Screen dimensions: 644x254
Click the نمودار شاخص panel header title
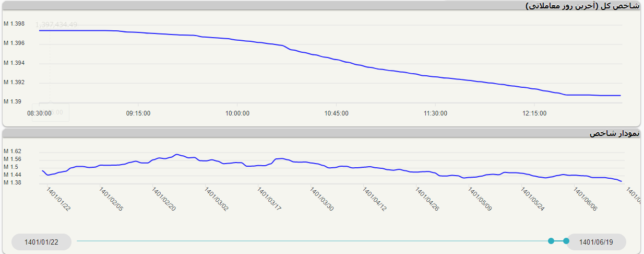614,133
